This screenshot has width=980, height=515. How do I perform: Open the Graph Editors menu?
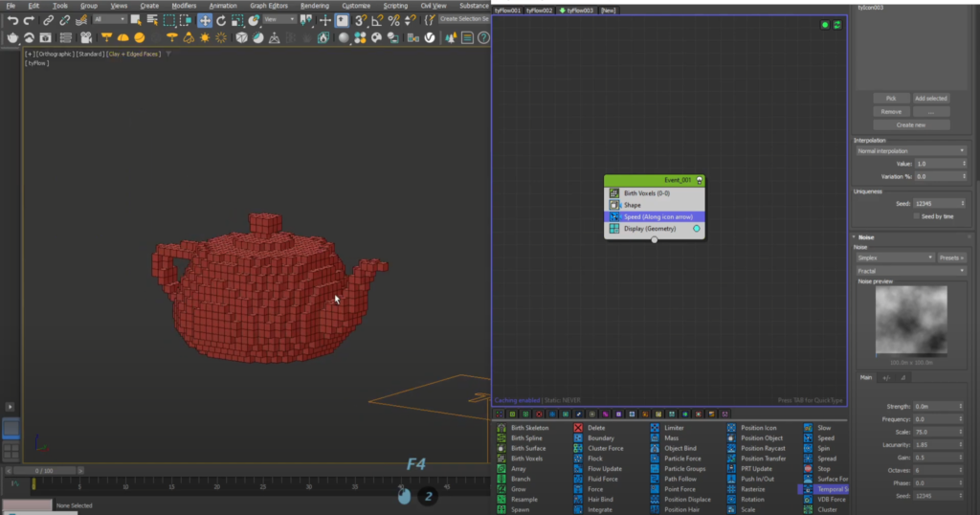pos(269,6)
